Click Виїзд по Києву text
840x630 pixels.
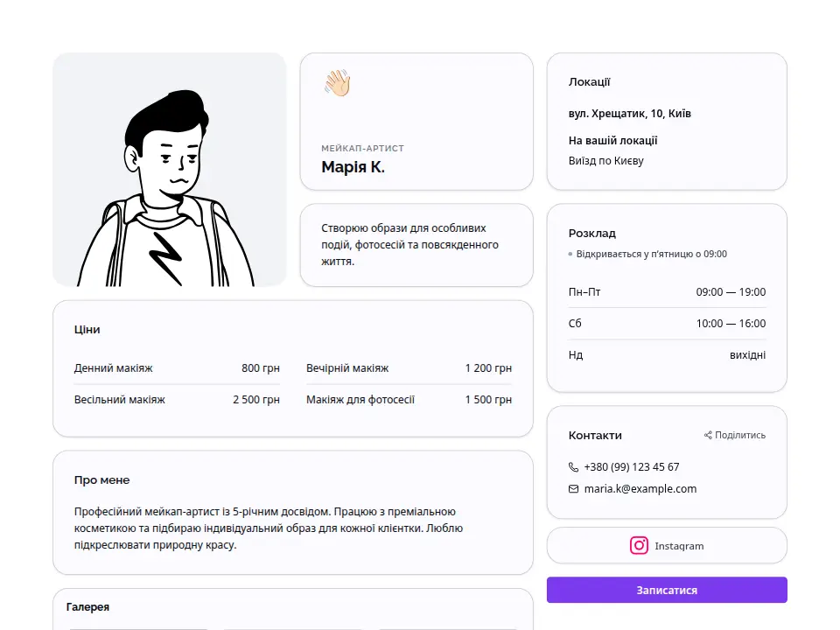coord(605,161)
